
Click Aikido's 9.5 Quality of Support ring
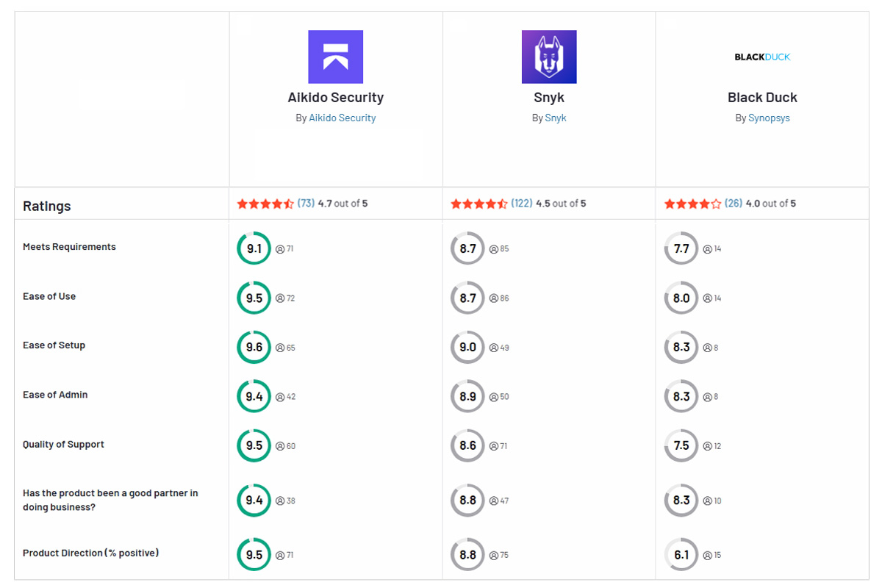pos(254,445)
